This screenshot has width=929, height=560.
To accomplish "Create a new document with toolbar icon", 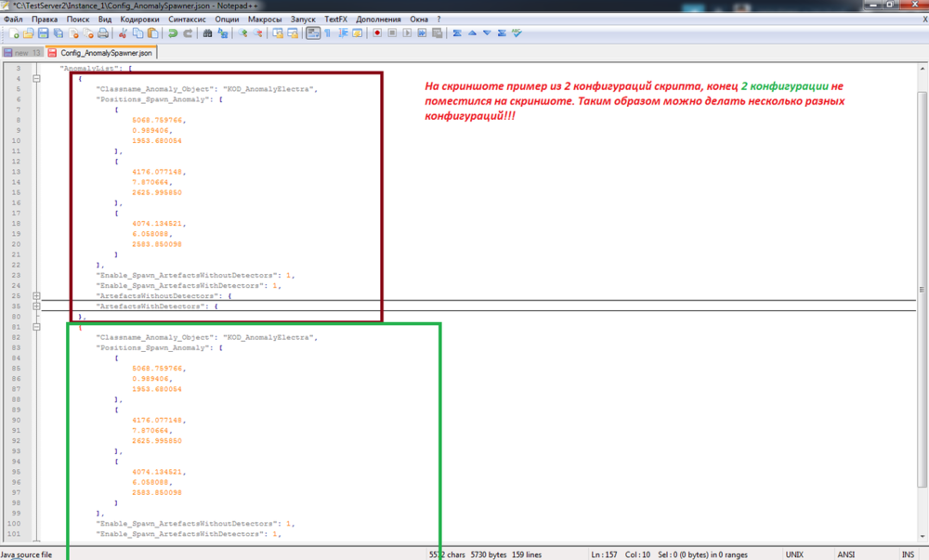I will point(14,33).
